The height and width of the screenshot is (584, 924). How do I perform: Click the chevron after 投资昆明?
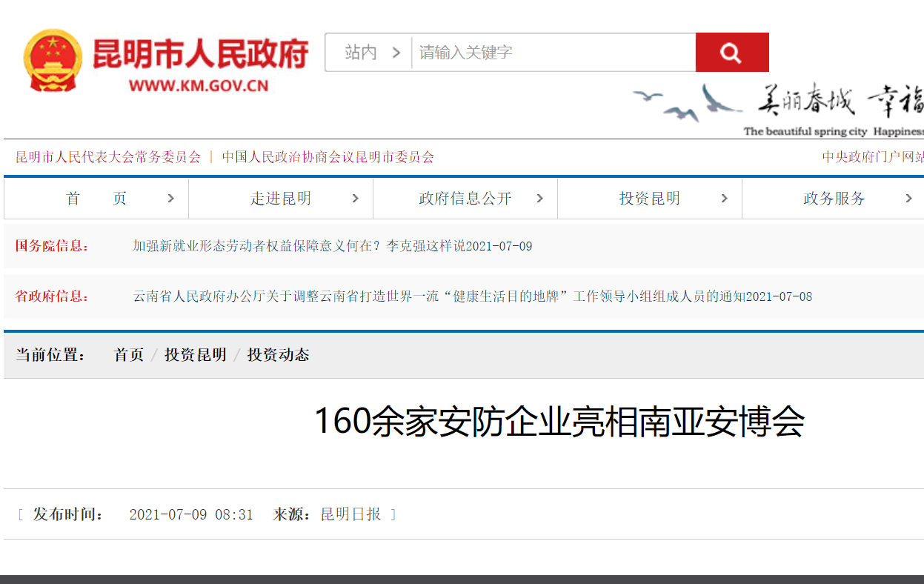click(x=724, y=199)
